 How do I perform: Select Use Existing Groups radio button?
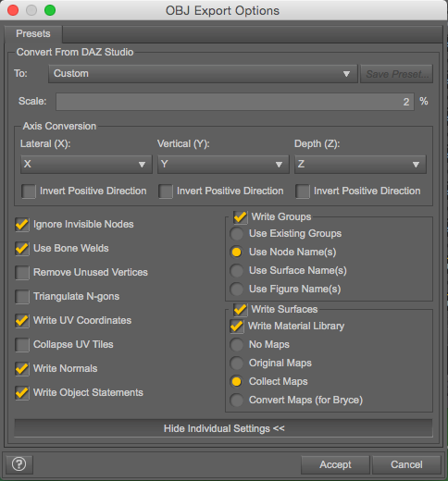(237, 234)
